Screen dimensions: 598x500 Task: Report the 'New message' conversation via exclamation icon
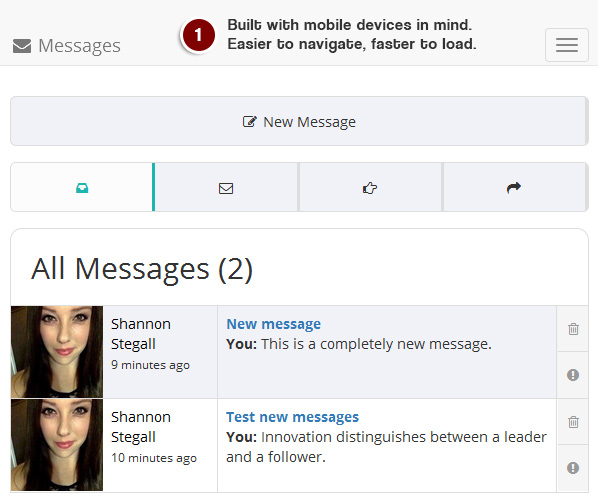click(x=573, y=375)
